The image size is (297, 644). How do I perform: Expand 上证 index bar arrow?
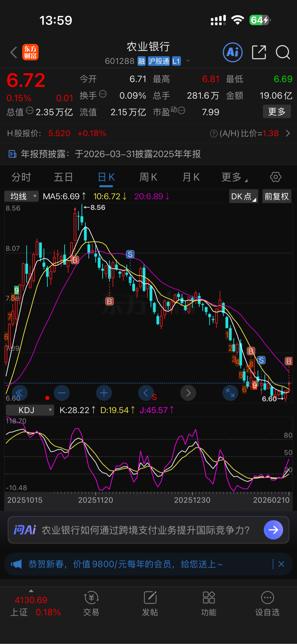(x=31, y=591)
